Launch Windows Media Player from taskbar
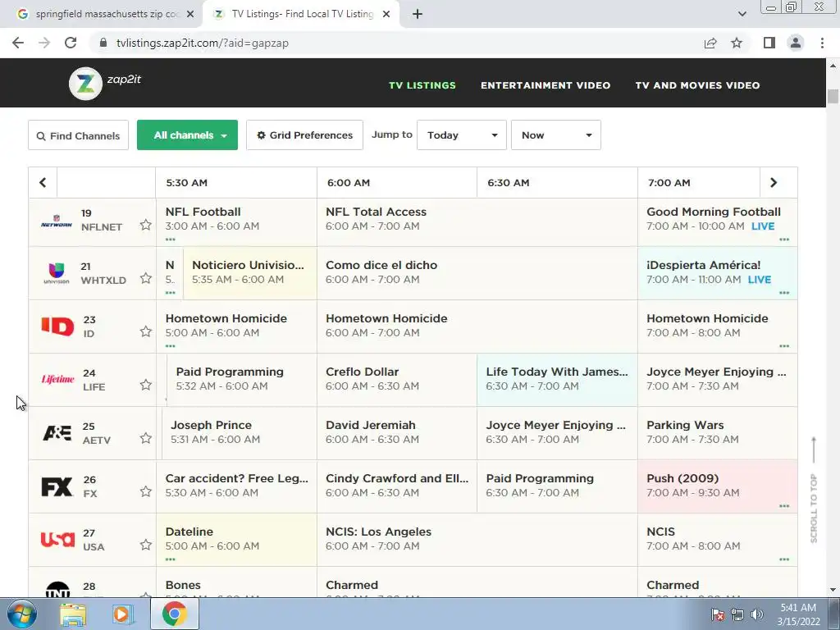This screenshot has width=840, height=630. click(x=123, y=614)
